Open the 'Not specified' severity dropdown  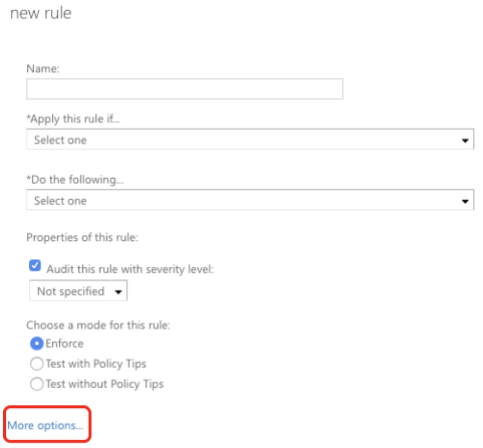(x=78, y=290)
